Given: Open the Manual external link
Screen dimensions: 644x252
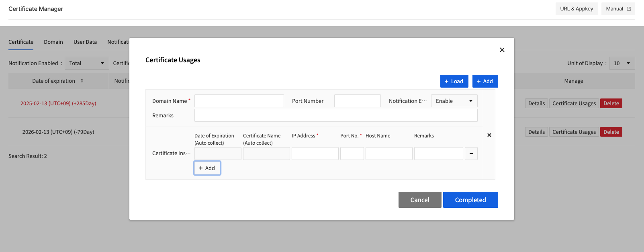Looking at the screenshot, I should [x=618, y=9].
